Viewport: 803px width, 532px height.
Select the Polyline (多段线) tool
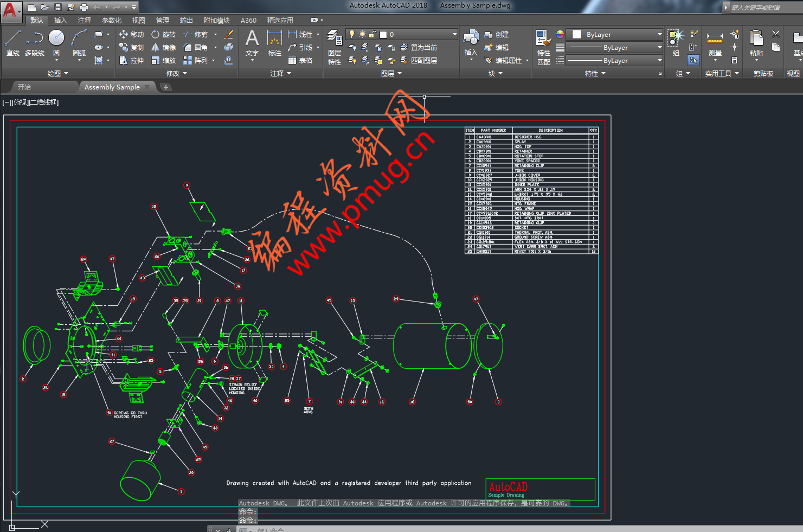pos(35,43)
